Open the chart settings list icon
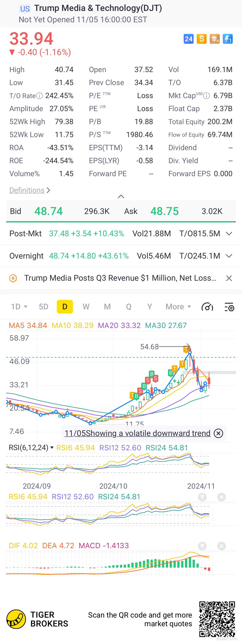This screenshot has height=644, width=242. (229, 307)
